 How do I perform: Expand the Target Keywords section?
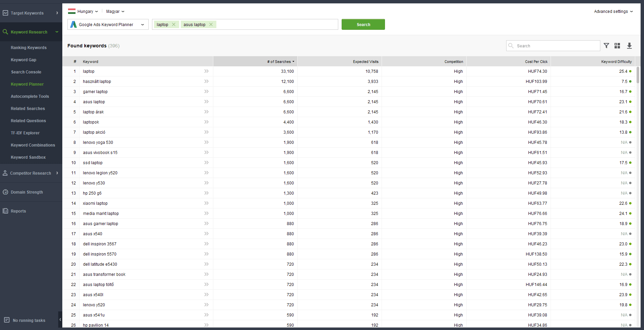[x=57, y=13]
